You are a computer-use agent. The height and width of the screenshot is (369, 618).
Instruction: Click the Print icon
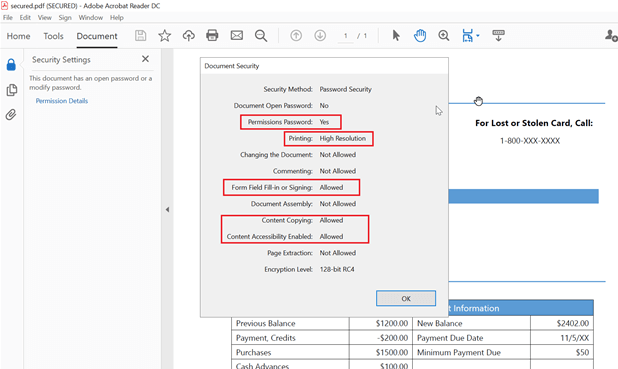tap(212, 36)
